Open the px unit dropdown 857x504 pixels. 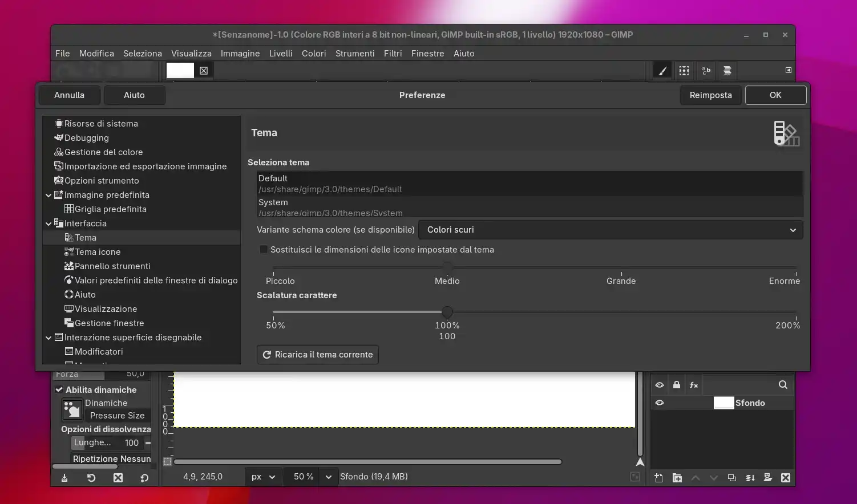[x=264, y=477]
